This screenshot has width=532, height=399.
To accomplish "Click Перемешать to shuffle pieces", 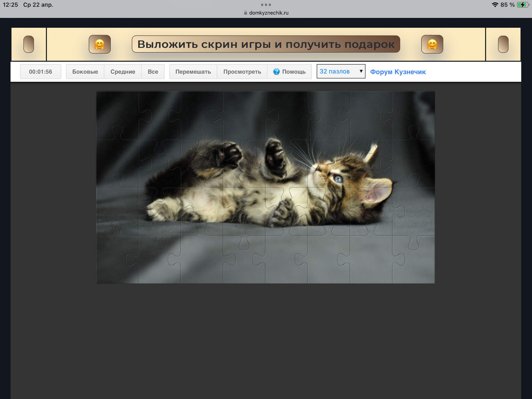I will pos(193,72).
